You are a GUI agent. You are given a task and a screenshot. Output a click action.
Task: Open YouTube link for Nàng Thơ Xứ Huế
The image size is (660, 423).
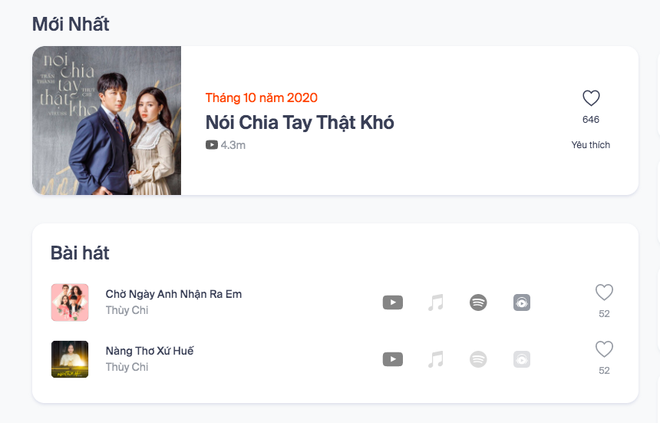393,359
